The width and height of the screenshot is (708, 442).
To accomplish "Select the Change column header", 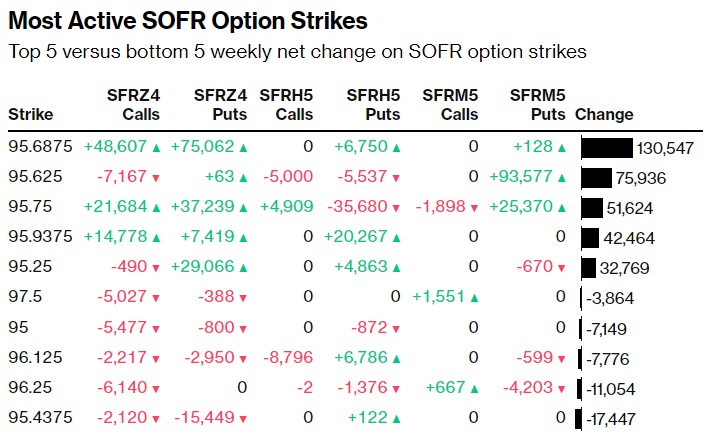I will click(x=604, y=115).
